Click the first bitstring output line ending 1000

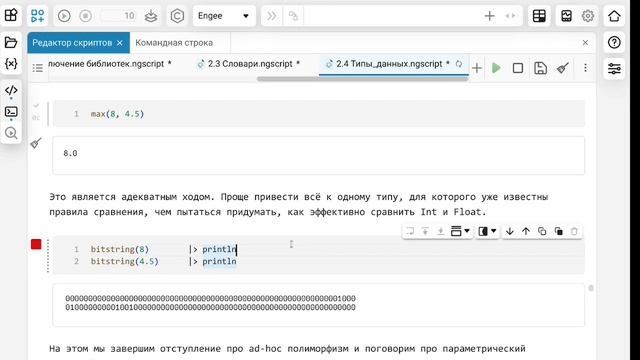tap(210, 298)
